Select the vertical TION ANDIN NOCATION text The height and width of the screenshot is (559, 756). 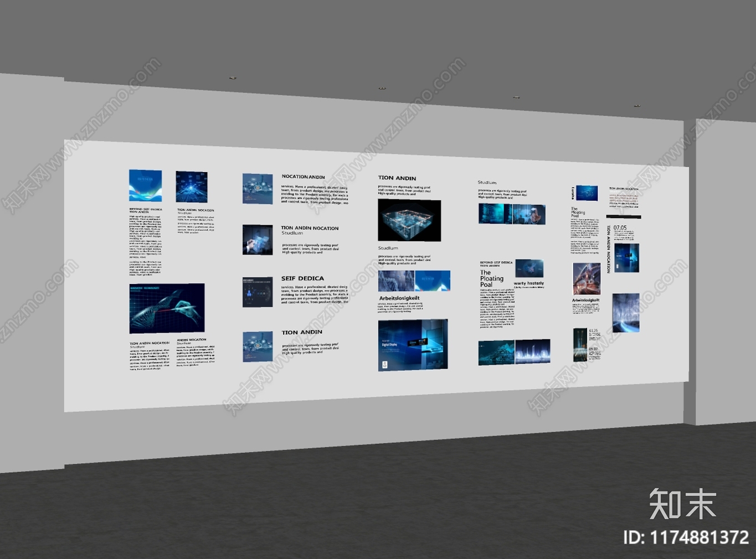click(609, 249)
